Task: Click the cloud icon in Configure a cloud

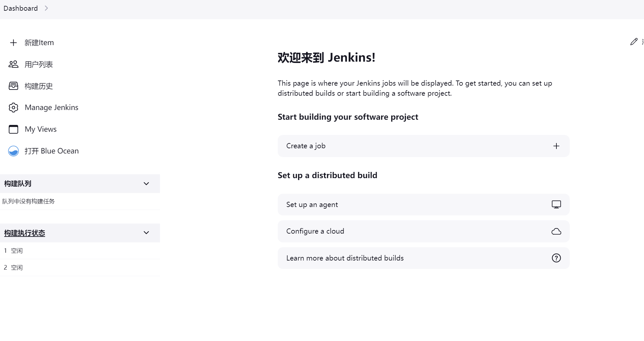Action: point(556,231)
